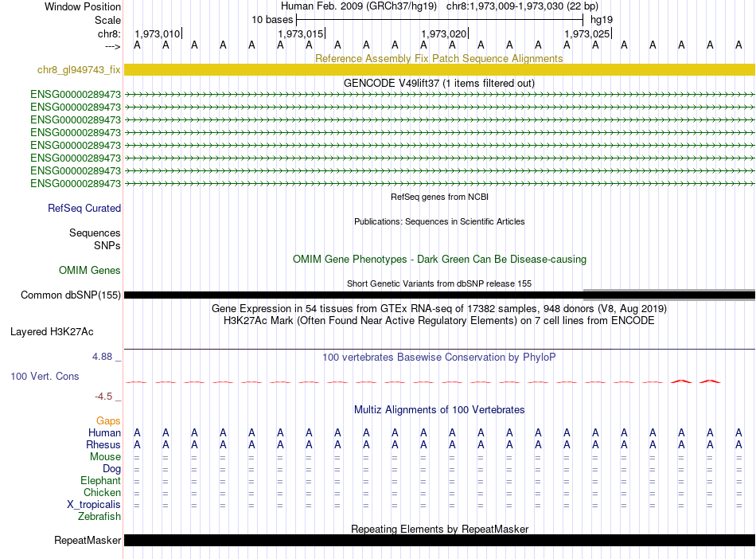Select the Mouse alignment row label
The width and height of the screenshot is (756, 559).
(105, 457)
